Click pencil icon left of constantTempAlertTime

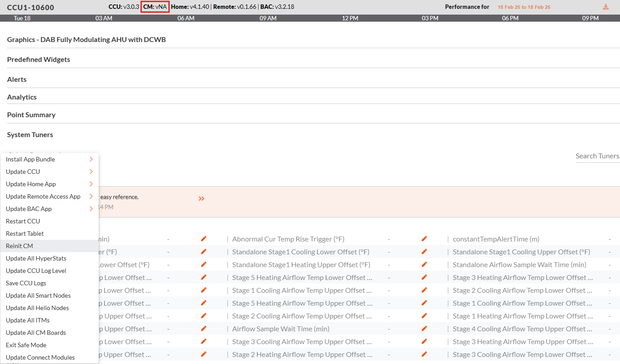point(424,239)
